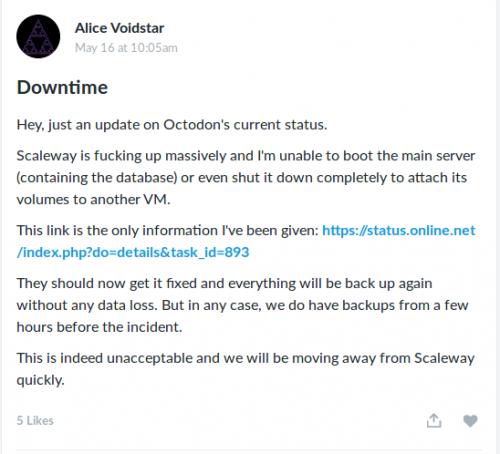Open Alice Voidstar's Sierpinski triangle avatar
Viewport: 500px width, 454px height.
click(x=38, y=36)
